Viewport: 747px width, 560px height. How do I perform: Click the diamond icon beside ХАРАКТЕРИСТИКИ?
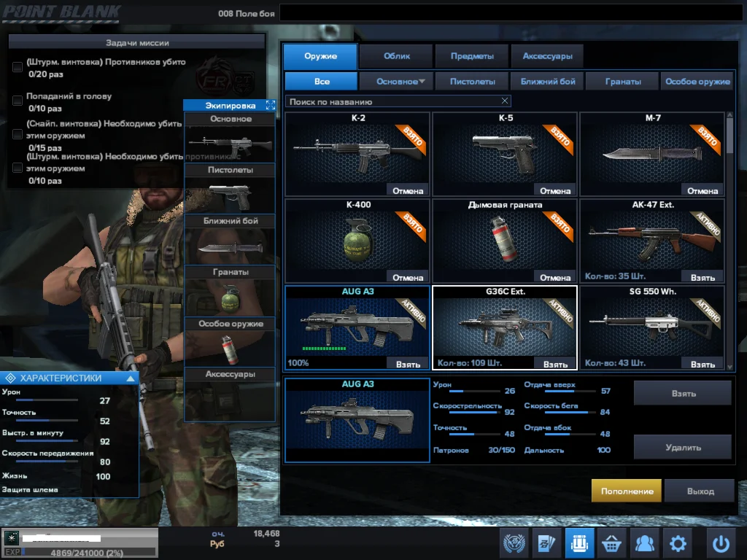10,378
